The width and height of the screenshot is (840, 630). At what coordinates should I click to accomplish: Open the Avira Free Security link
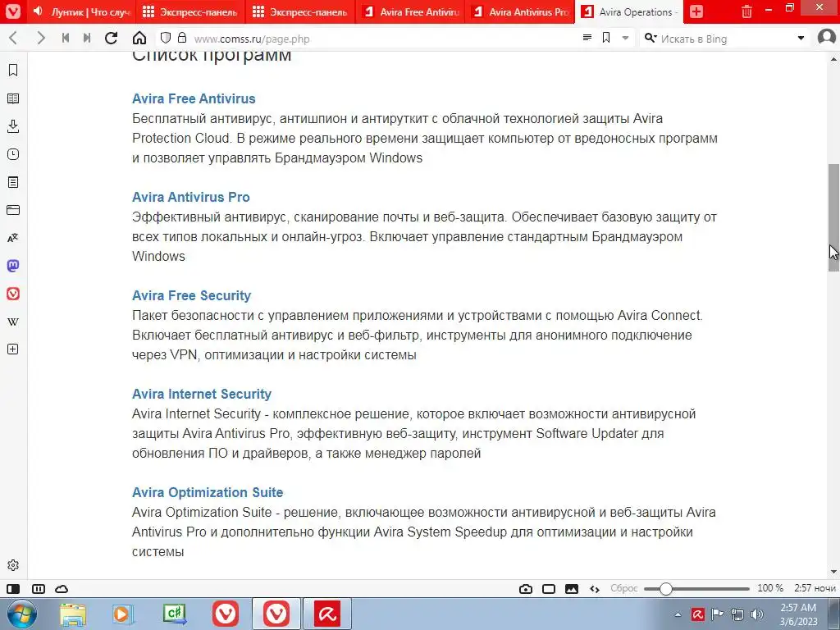(x=191, y=295)
